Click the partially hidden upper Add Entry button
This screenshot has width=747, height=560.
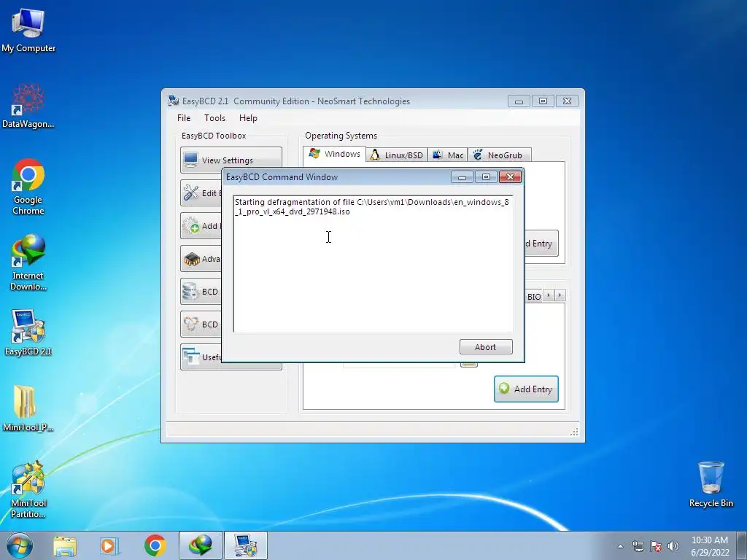tap(541, 244)
